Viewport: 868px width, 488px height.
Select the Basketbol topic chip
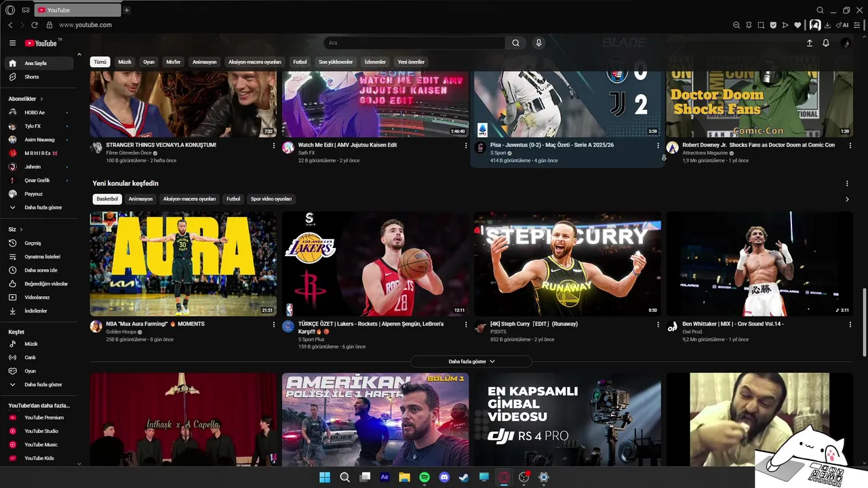coord(107,199)
